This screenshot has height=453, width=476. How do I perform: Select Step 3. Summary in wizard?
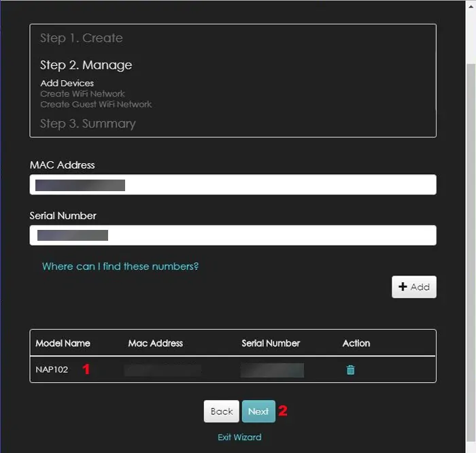88,124
